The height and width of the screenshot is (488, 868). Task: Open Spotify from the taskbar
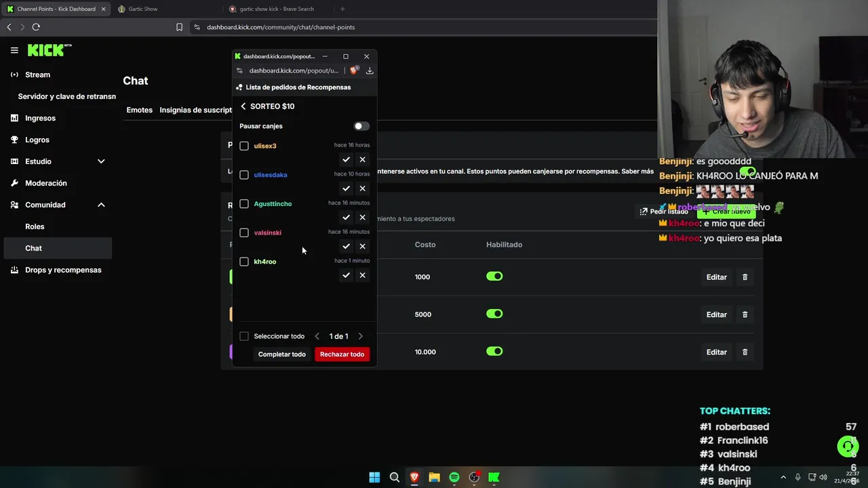coord(454,477)
